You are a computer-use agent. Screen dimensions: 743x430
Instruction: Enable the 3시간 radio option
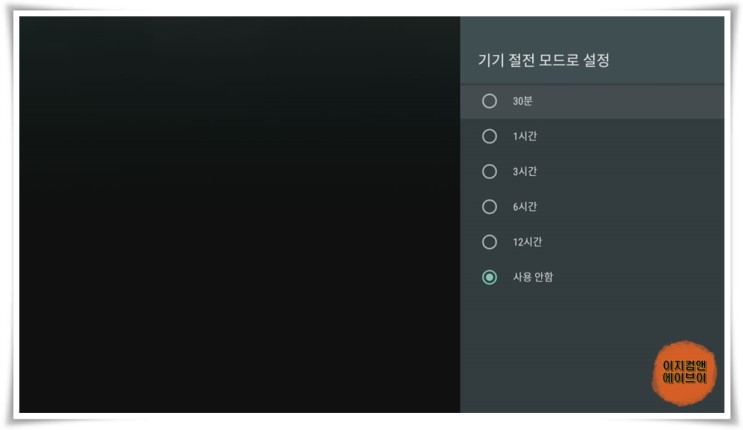[x=489, y=172]
